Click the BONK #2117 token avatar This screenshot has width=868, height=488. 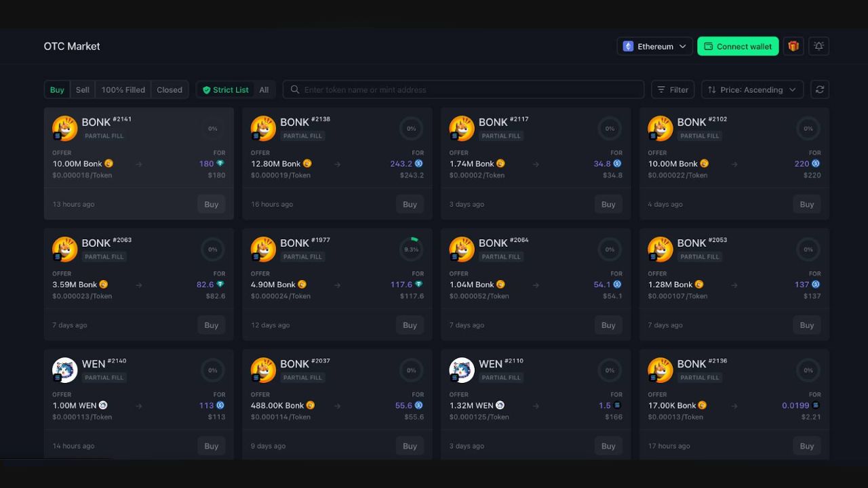click(462, 128)
